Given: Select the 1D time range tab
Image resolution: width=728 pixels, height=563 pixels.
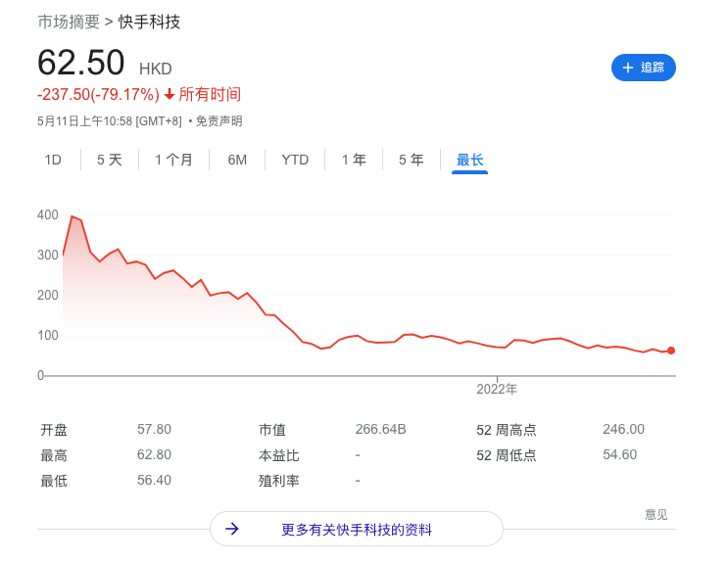Looking at the screenshot, I should (x=53, y=160).
